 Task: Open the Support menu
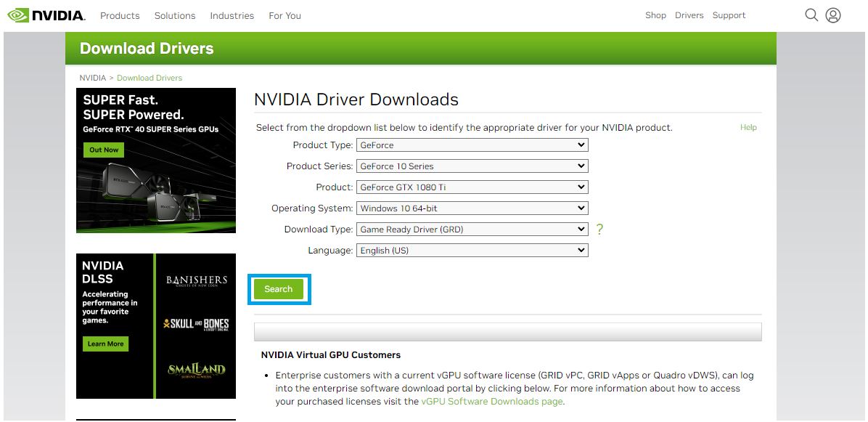(729, 15)
